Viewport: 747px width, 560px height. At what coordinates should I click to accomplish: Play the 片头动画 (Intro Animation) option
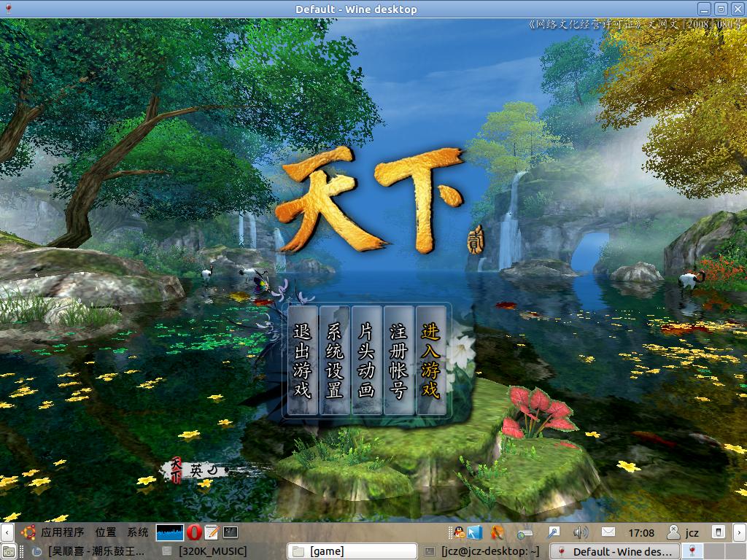click(x=366, y=360)
